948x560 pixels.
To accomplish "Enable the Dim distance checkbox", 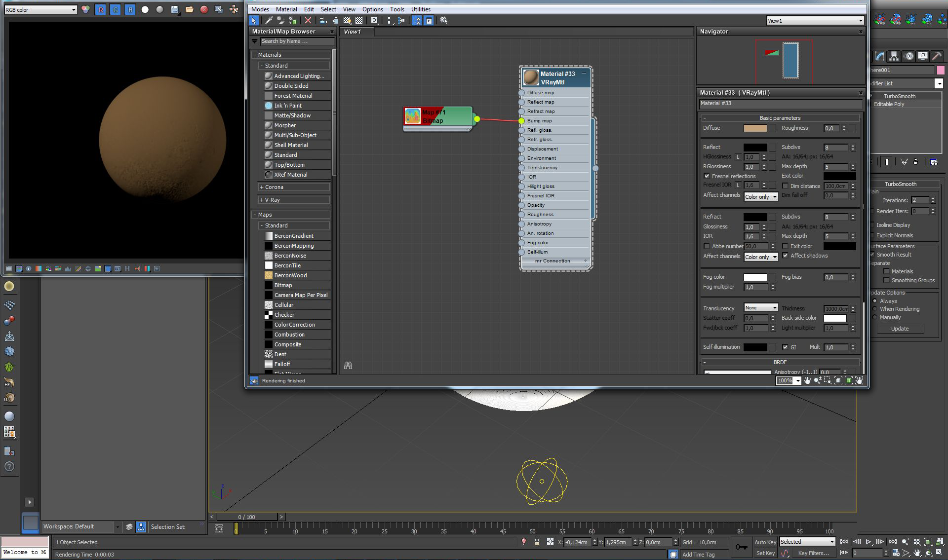I will [x=785, y=186].
